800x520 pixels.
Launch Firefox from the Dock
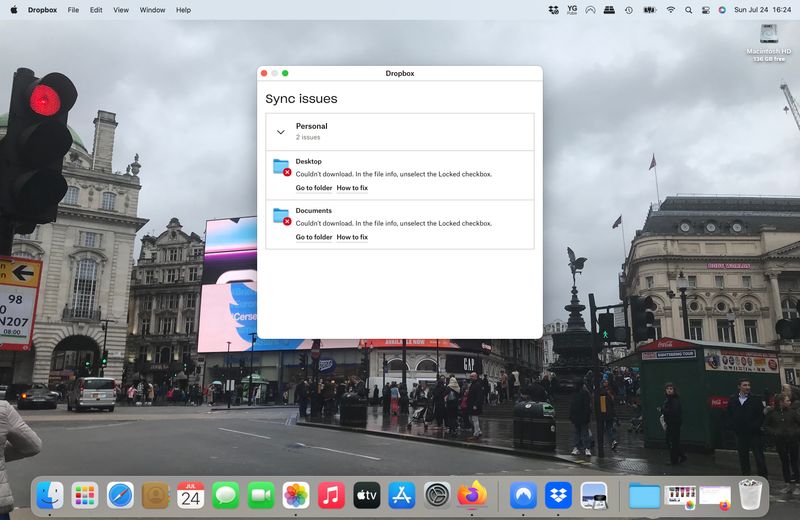(471, 495)
